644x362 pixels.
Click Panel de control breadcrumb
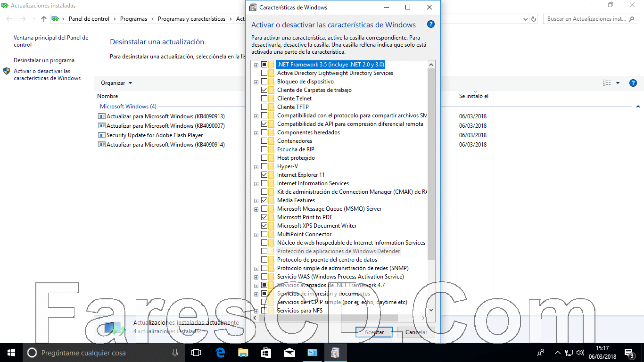89,19
